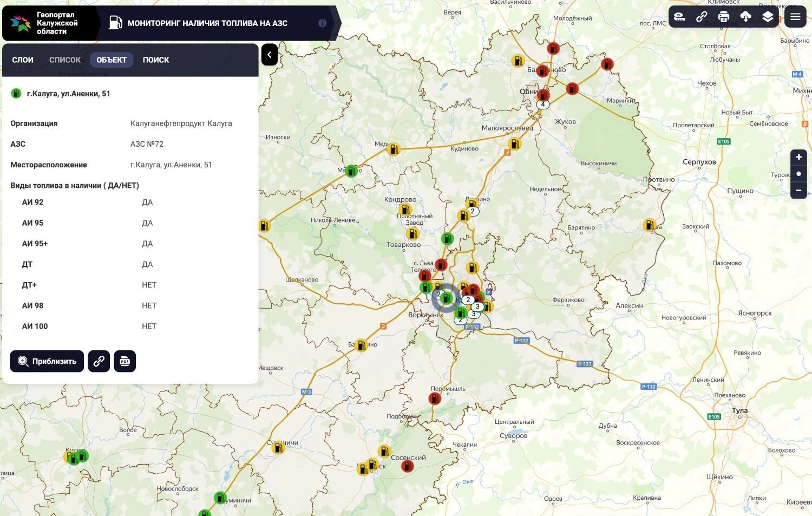Switch to the СПИСОК tab

(65, 60)
